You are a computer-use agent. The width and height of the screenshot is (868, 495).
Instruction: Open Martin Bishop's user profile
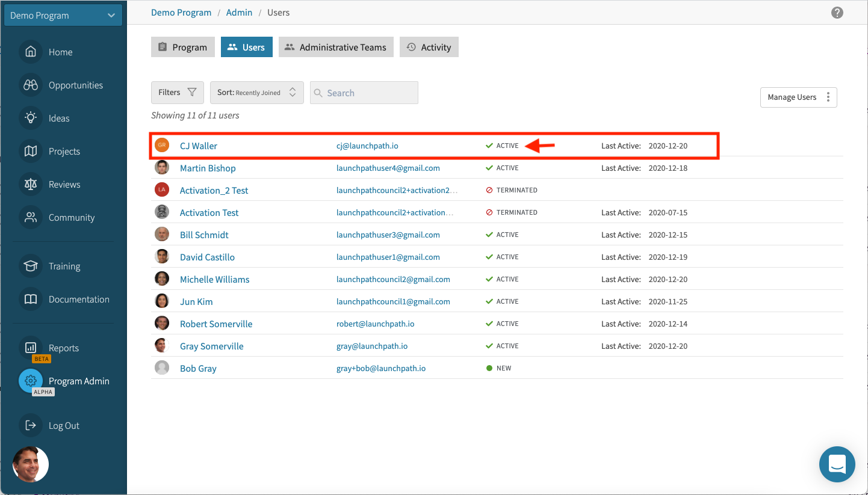(x=208, y=168)
